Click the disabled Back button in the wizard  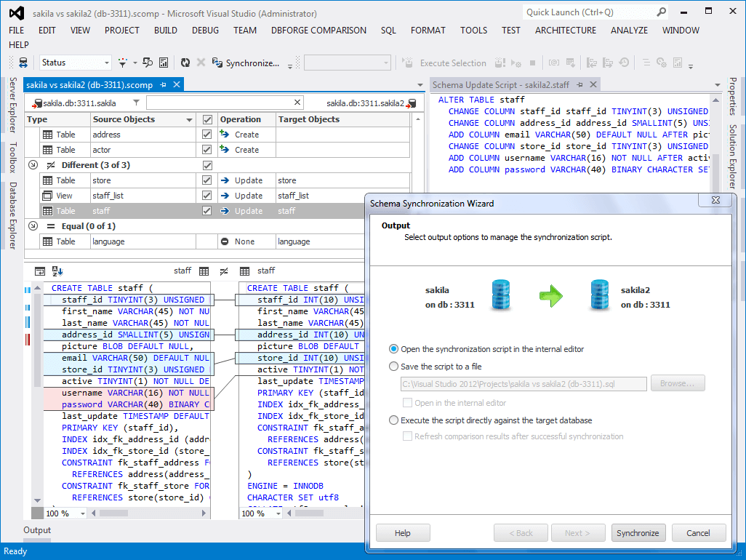521,533
